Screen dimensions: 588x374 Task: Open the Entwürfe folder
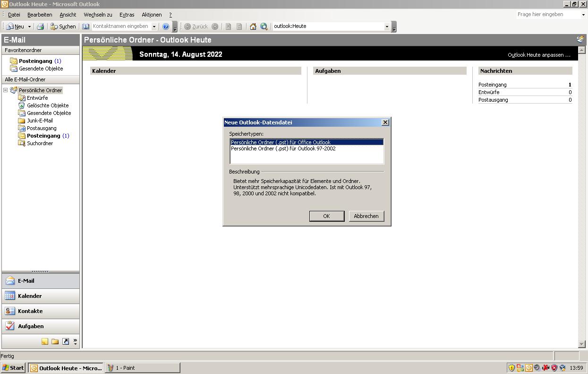click(37, 98)
